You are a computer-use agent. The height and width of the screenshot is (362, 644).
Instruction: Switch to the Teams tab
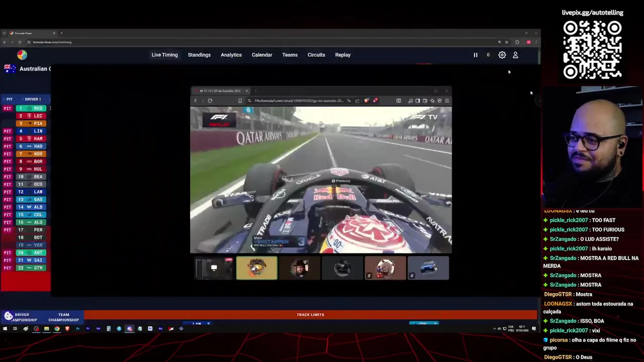click(290, 55)
